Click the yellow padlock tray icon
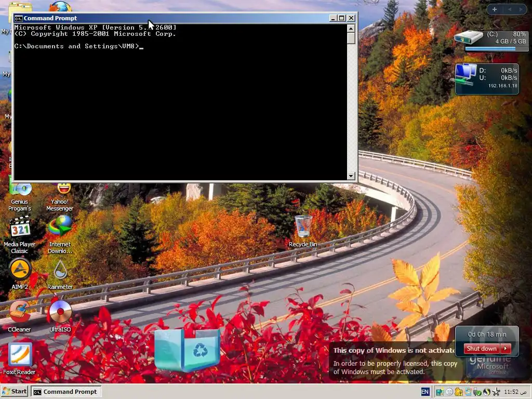 [458, 392]
